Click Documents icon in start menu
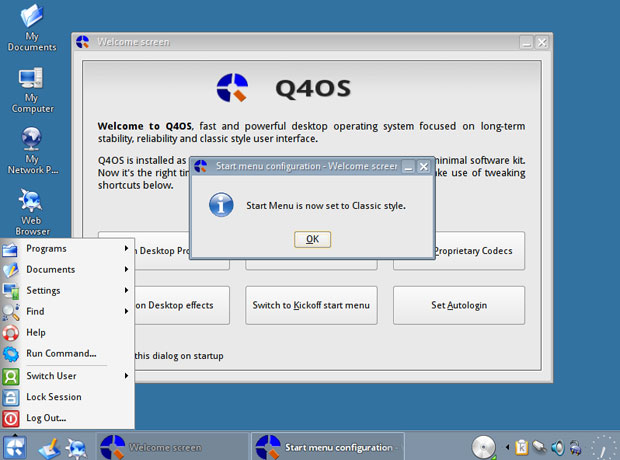 click(x=10, y=270)
